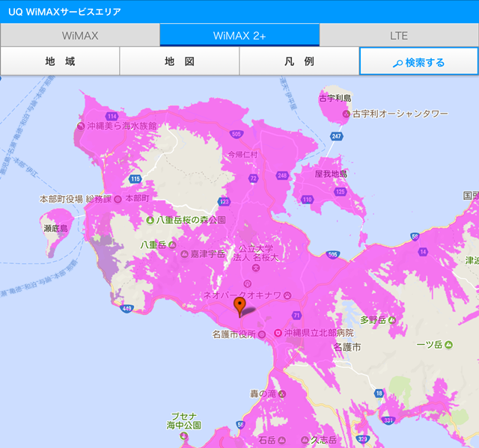Click the 本部町役場 town hall icon

point(118,200)
